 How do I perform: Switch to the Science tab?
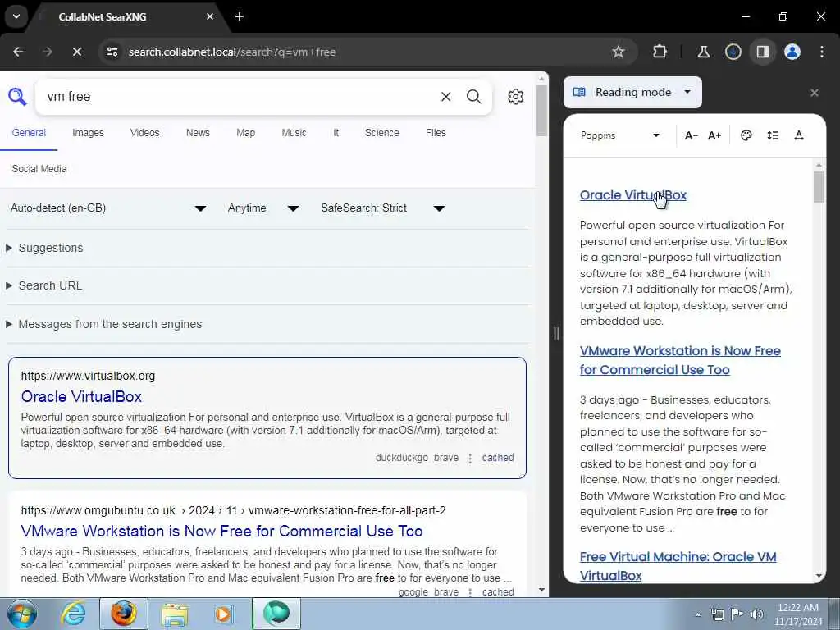point(382,133)
